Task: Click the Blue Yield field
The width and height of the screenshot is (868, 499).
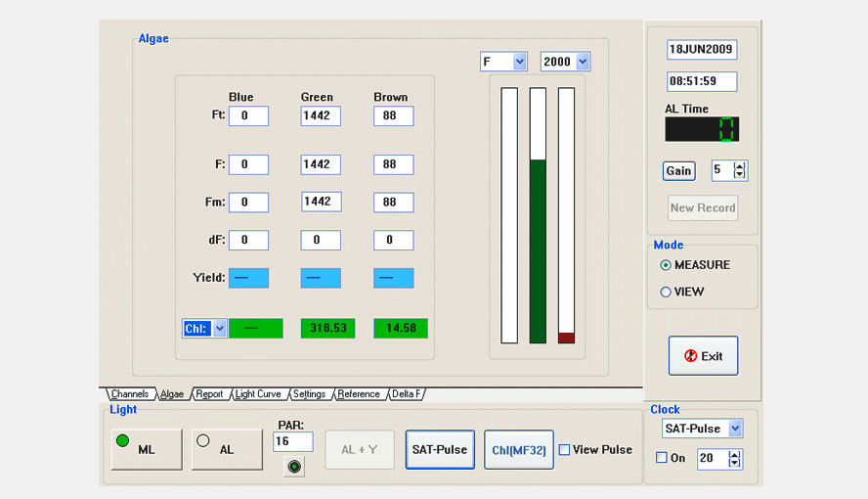Action: (248, 278)
